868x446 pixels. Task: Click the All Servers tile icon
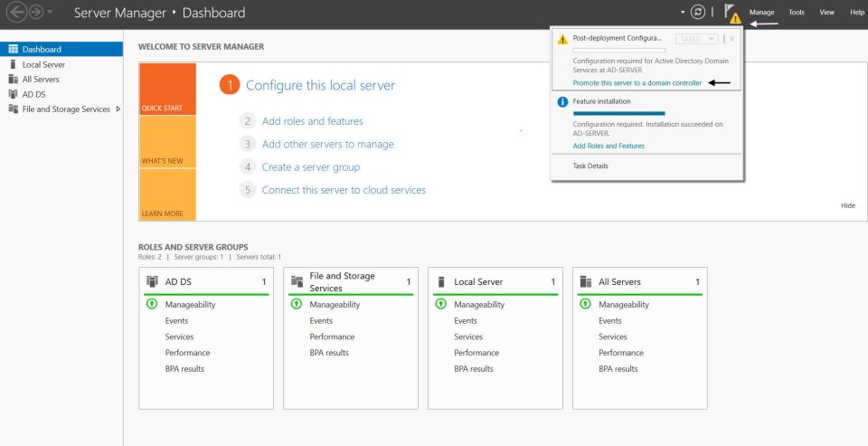pos(586,281)
